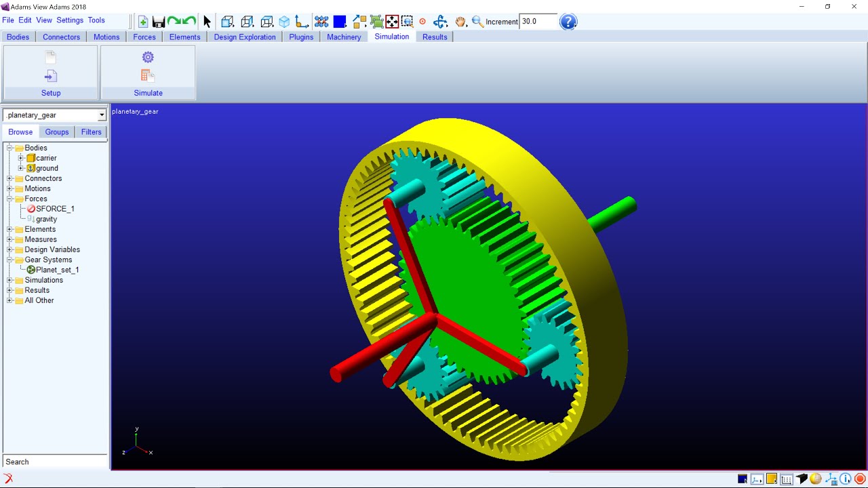Open the Forces ribbon tab
The image size is (868, 488).
[144, 37]
